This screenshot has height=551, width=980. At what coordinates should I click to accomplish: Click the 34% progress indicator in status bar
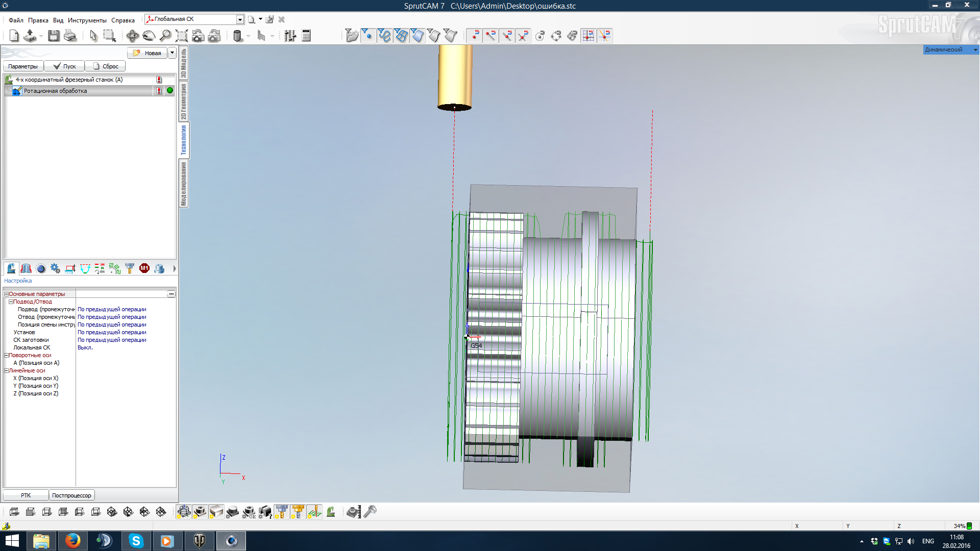pyautogui.click(x=962, y=526)
